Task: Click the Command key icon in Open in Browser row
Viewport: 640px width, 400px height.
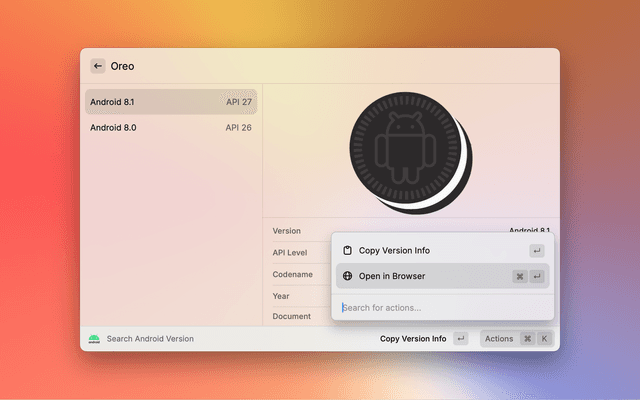Action: 520,276
